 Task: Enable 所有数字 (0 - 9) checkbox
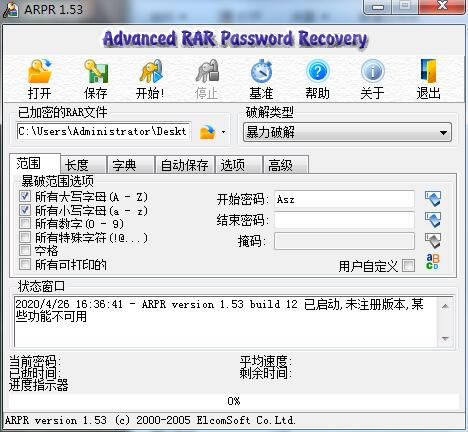point(25,223)
